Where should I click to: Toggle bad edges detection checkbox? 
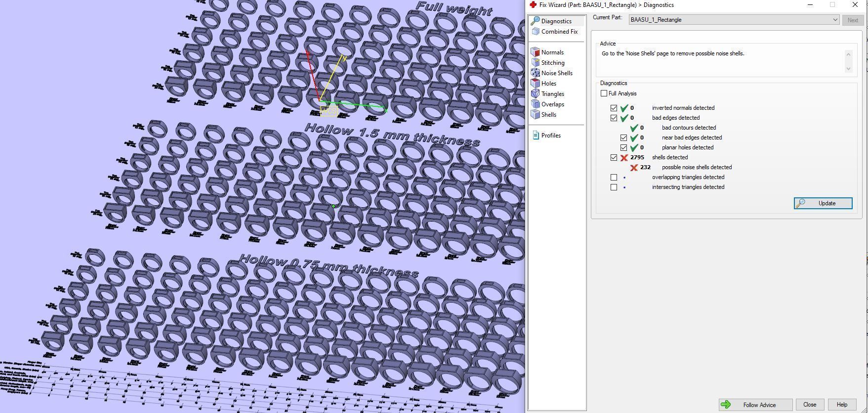pyautogui.click(x=614, y=118)
